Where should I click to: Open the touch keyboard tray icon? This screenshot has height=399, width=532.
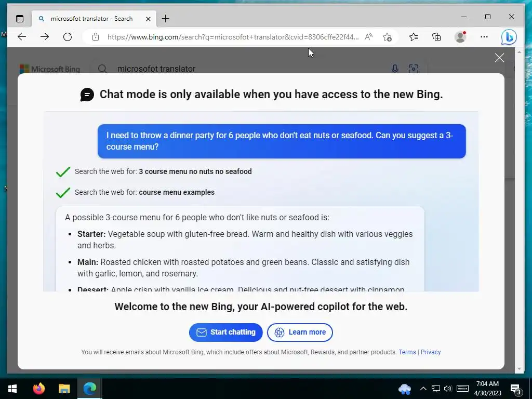[x=462, y=389]
